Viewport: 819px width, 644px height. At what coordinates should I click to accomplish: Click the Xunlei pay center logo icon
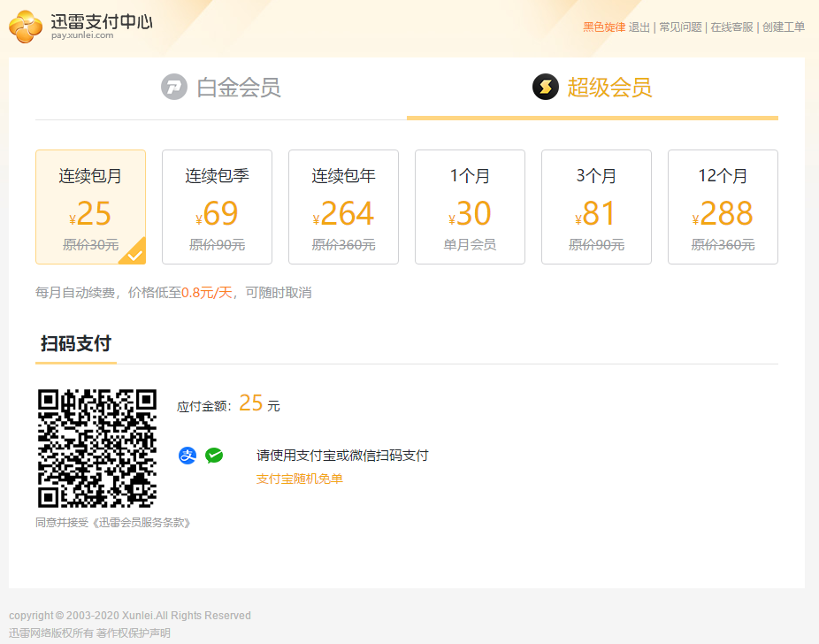pyautogui.click(x=26, y=27)
